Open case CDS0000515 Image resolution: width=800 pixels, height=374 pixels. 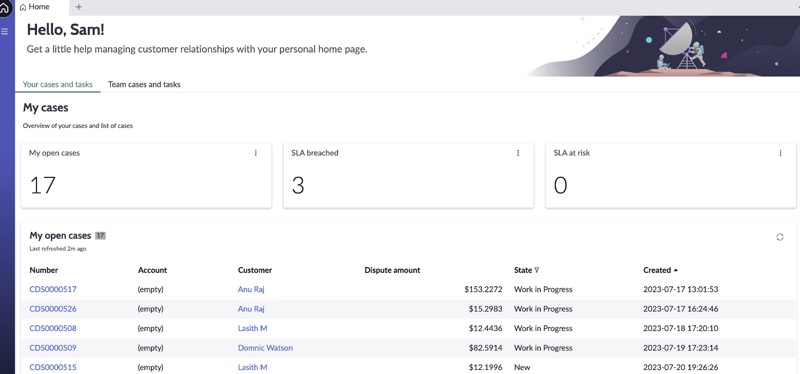coord(53,367)
